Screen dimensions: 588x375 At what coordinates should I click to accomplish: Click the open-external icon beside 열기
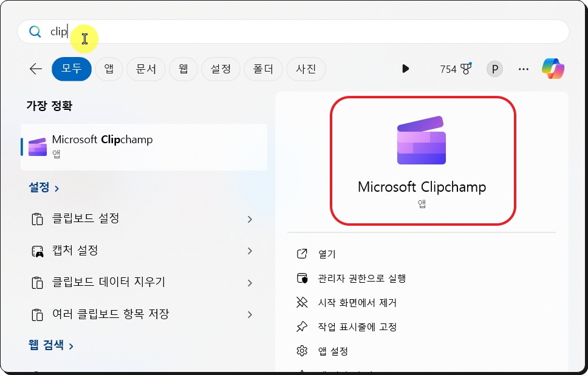(x=302, y=254)
